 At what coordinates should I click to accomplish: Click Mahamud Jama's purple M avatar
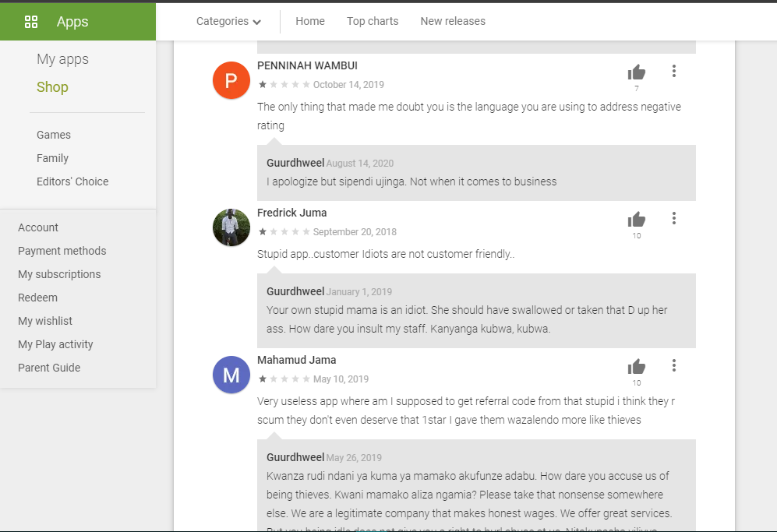(231, 375)
